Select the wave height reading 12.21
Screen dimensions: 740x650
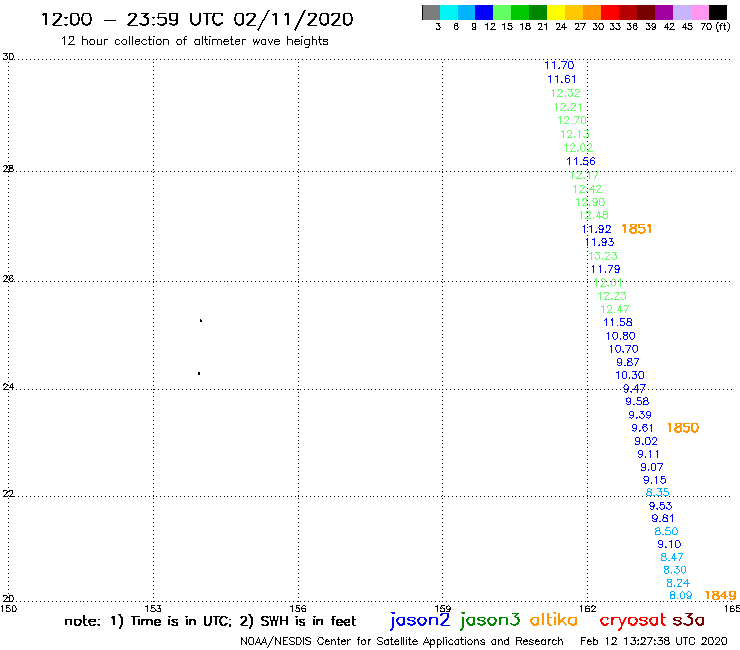(568, 107)
